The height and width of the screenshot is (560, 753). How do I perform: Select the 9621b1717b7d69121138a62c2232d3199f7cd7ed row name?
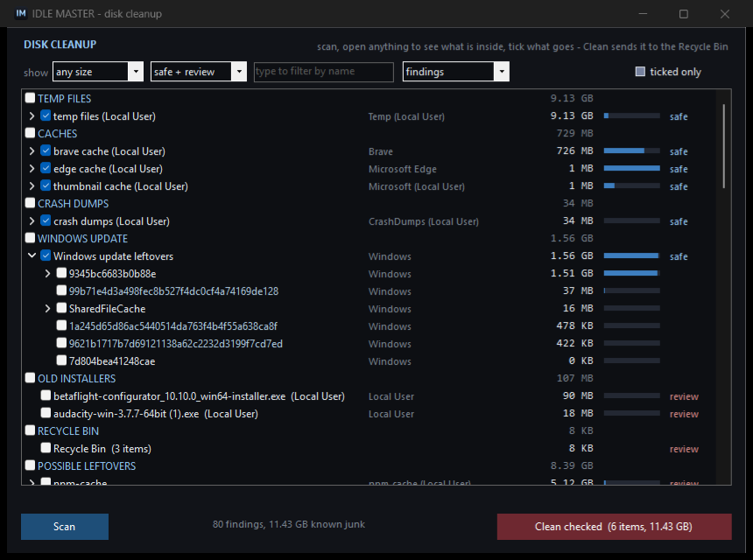pyautogui.click(x=175, y=344)
